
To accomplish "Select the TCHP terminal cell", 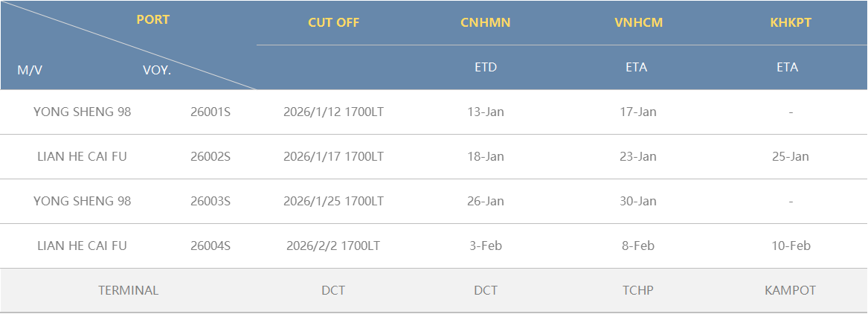I will point(638,290).
